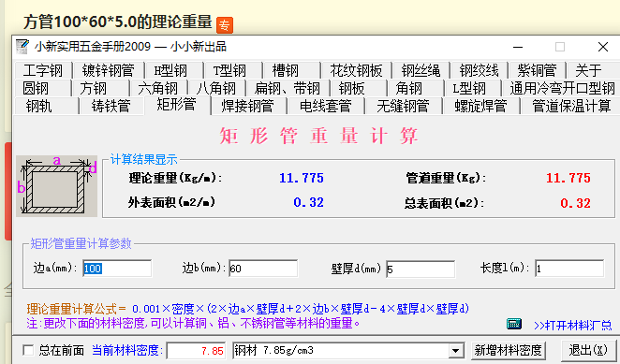Switch to the 通用冷弯开口型钢 tab
Viewport: 620px width, 364px height.
(x=562, y=88)
